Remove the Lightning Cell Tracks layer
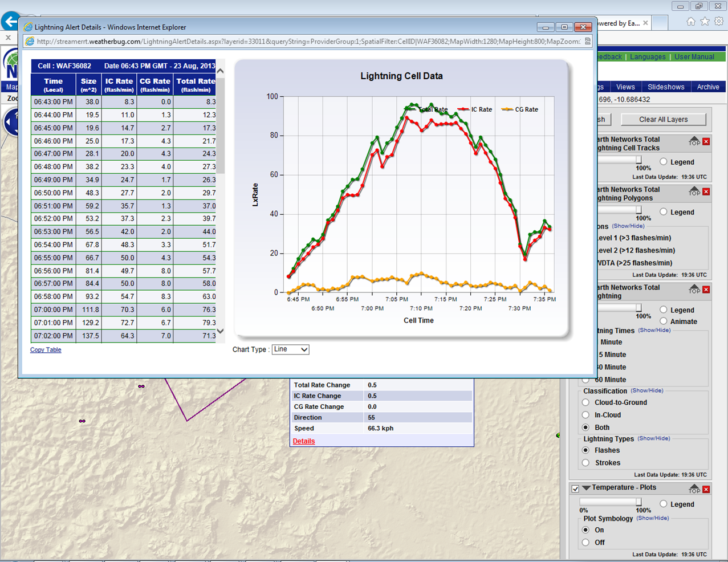728x562 pixels. [x=706, y=141]
